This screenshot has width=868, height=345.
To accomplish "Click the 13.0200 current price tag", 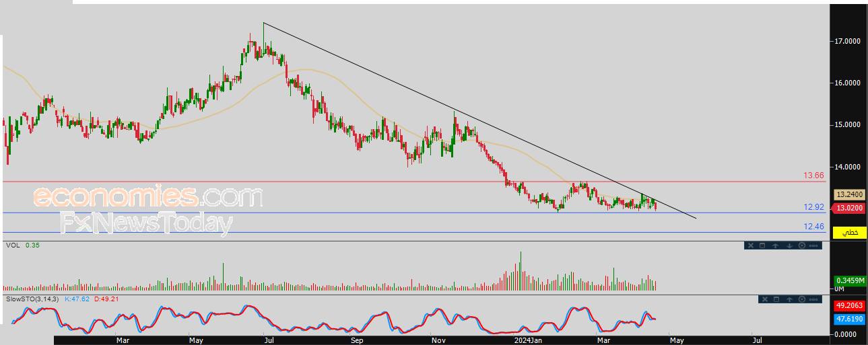I will [850, 208].
